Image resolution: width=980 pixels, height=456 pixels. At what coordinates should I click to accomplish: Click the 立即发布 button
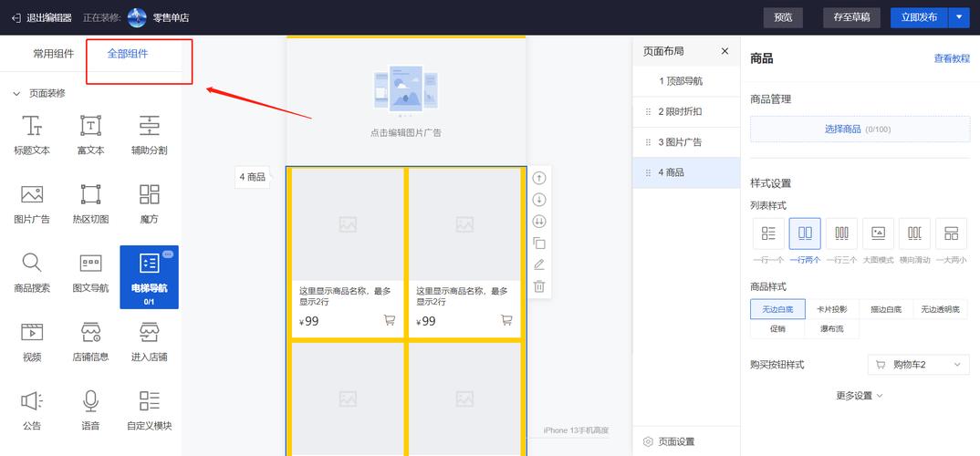pyautogui.click(x=920, y=17)
